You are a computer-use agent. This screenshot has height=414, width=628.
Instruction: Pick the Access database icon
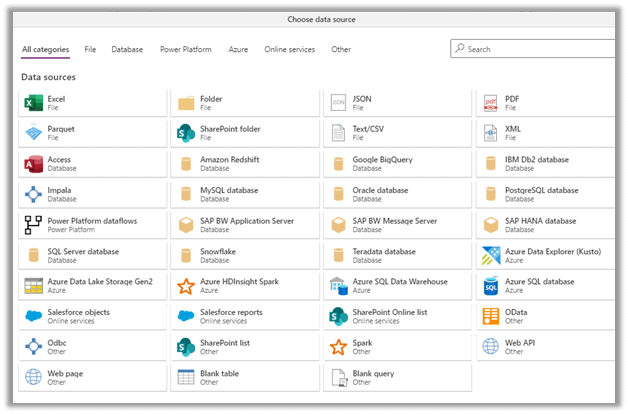coord(33,164)
